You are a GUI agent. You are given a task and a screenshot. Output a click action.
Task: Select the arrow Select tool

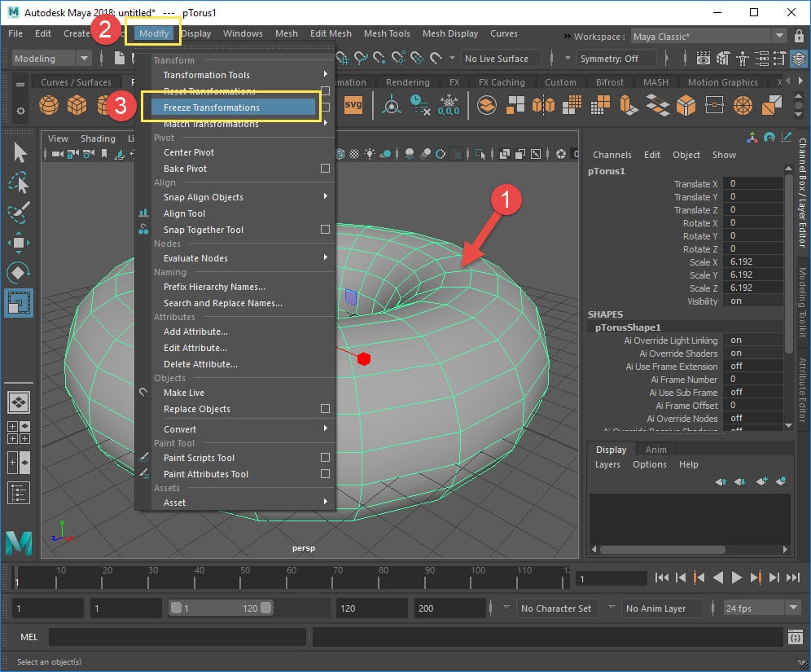(20, 153)
